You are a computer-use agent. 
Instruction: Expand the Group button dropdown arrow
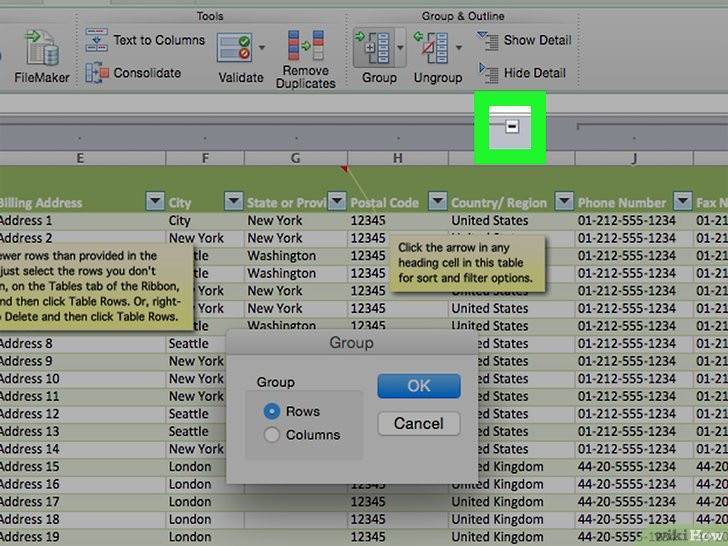(x=401, y=47)
